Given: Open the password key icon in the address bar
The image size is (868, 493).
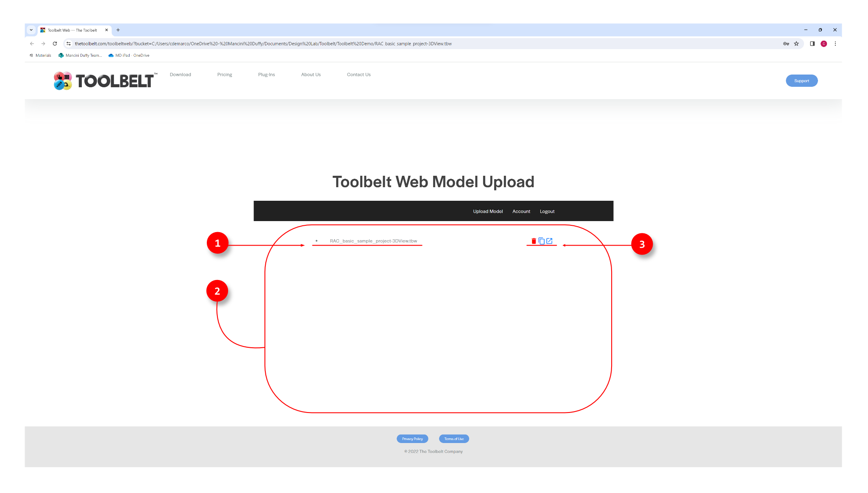Looking at the screenshot, I should coord(786,44).
